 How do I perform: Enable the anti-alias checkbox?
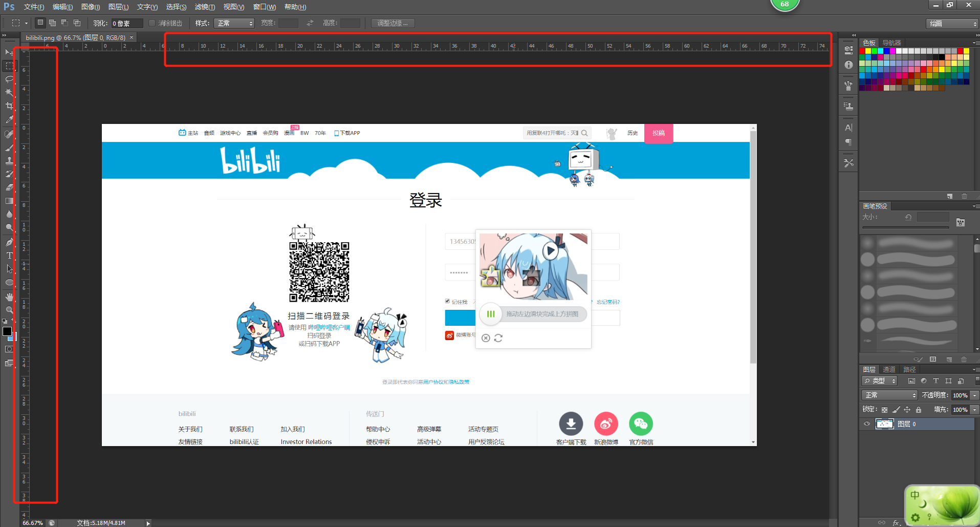click(x=152, y=23)
